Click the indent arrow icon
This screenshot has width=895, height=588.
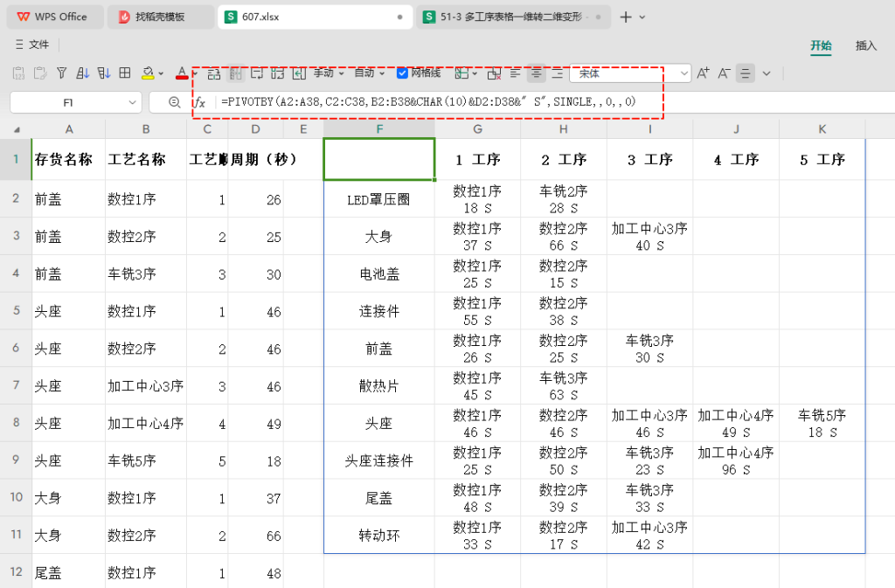tap(299, 73)
